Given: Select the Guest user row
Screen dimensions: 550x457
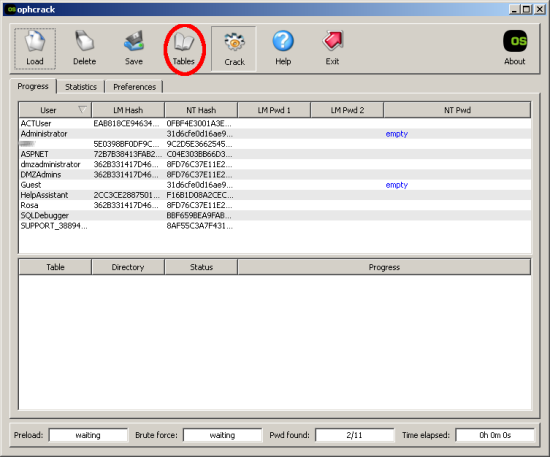Looking at the screenshot, I should point(275,185).
